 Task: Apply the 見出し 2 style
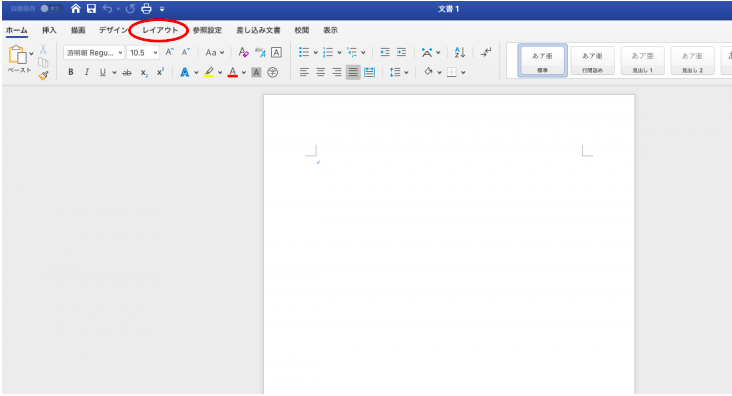click(x=692, y=60)
